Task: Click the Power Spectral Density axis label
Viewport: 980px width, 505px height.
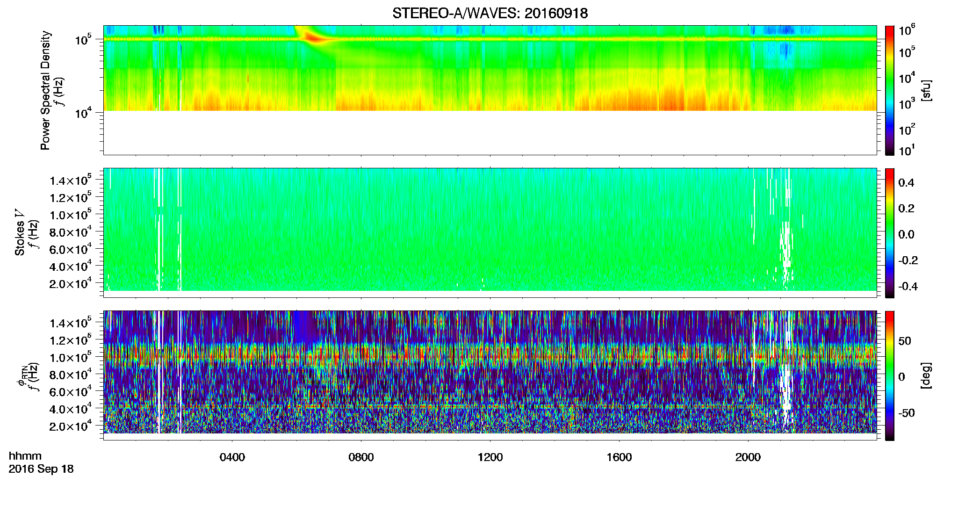Action: [x=45, y=90]
